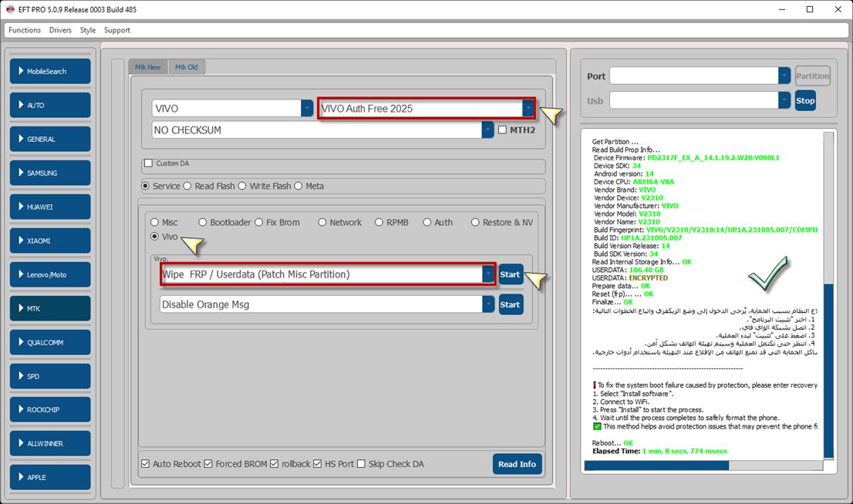The image size is (853, 504).
Task: Expand the Wipe FRP / Userdata dropdown
Action: pos(488,274)
